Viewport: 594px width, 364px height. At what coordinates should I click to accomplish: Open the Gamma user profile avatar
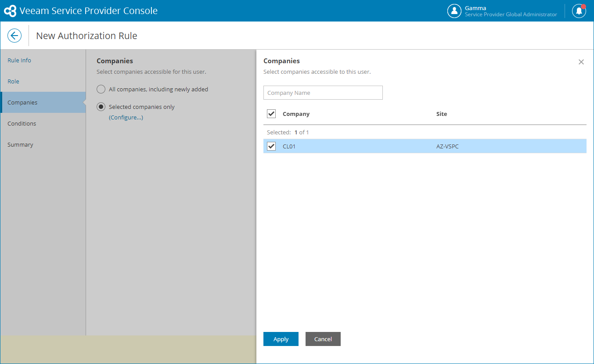click(454, 11)
